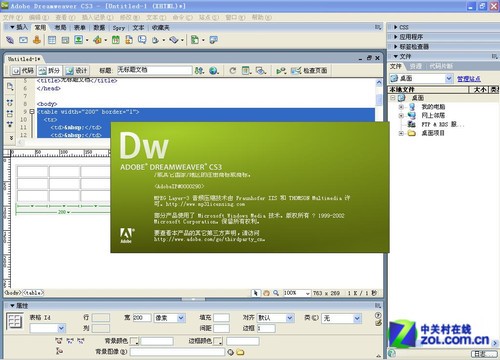Image resolution: width=500 pixels, height=360 pixels.
Task: Collapse the 插入 Insert bar
Action: (x=12, y=27)
